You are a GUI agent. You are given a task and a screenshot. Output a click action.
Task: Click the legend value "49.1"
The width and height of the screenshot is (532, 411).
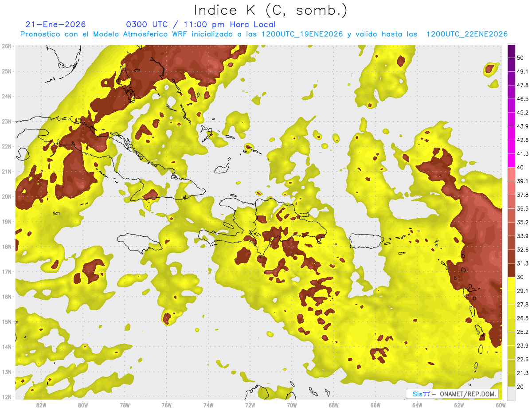522,71
